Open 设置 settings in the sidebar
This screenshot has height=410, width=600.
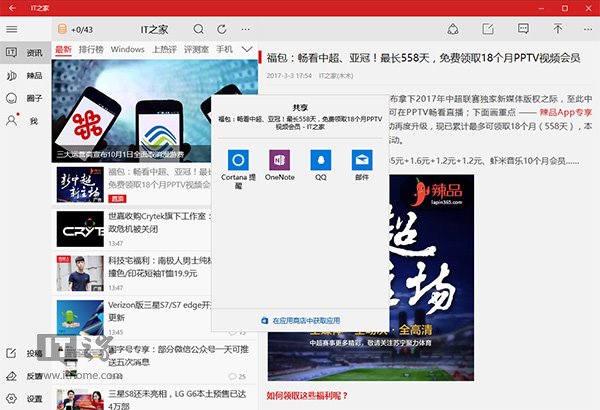[x=25, y=399]
